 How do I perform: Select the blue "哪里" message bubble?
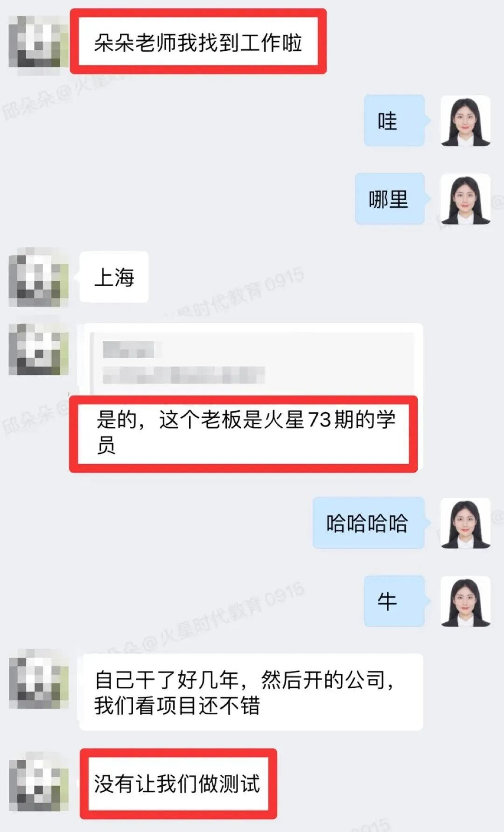pos(390,199)
